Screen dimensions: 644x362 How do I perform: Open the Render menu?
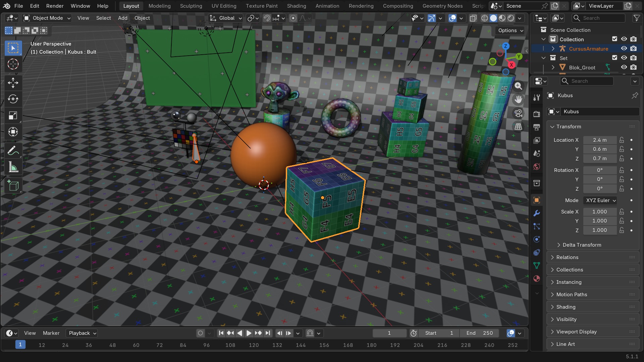tap(55, 6)
